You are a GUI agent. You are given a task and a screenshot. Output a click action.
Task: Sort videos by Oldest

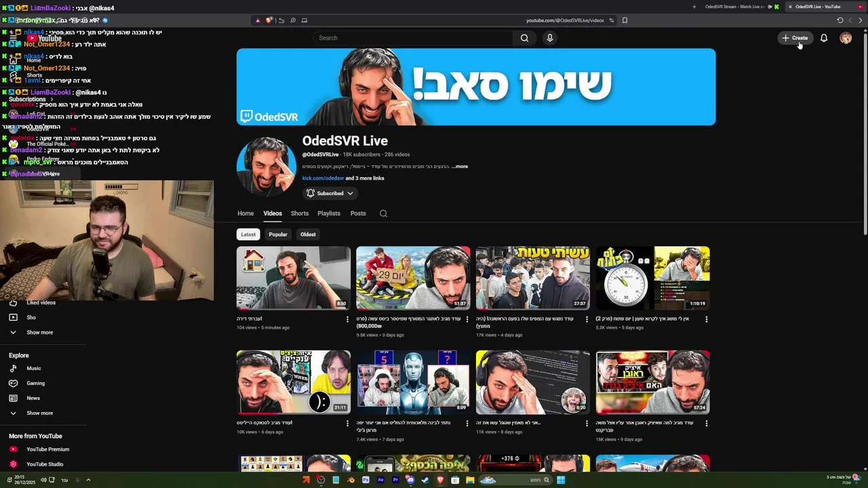pyautogui.click(x=308, y=235)
